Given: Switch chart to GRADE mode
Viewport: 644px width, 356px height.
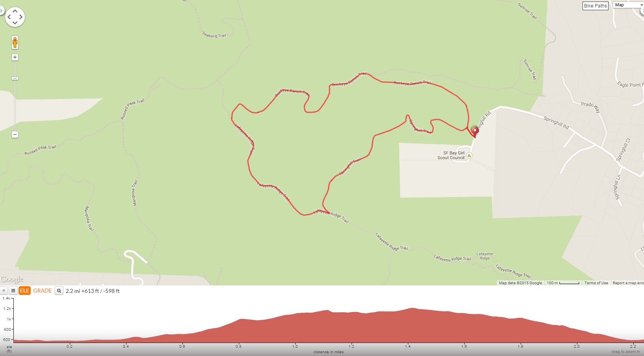Looking at the screenshot, I should [43, 291].
